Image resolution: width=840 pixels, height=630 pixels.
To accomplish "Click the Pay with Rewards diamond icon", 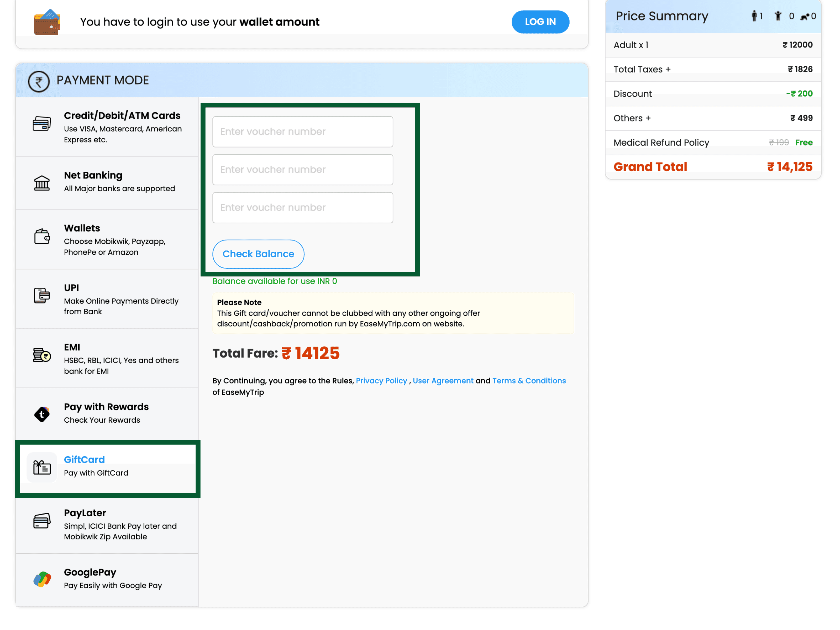I will (42, 414).
